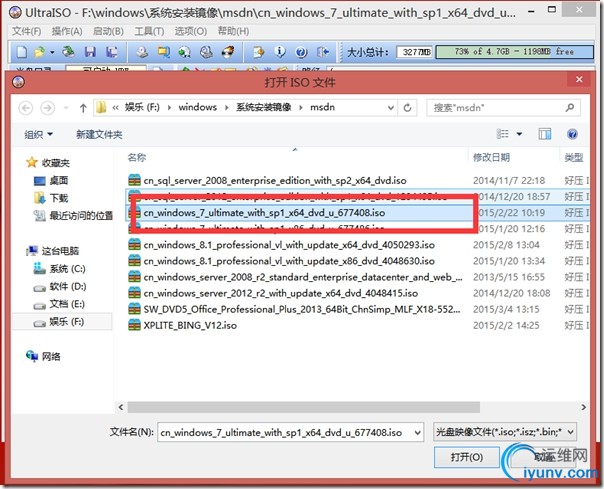Click Open CD/DVD icon in UltraISO toolbar
The height and width of the screenshot is (489, 604).
coord(68,51)
